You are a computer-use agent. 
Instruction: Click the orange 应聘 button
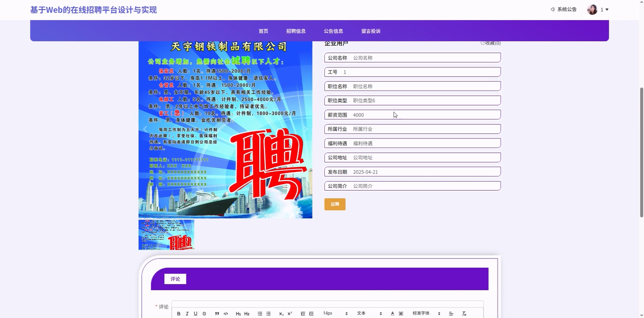(x=335, y=204)
